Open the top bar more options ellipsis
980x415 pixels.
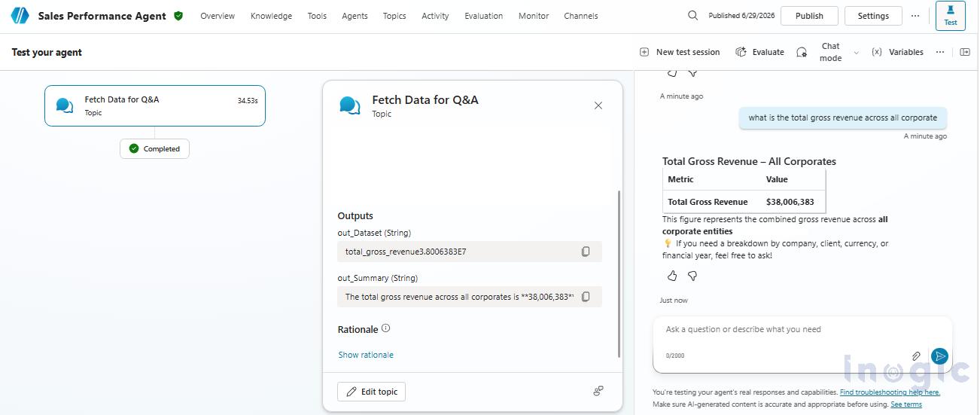coord(915,15)
